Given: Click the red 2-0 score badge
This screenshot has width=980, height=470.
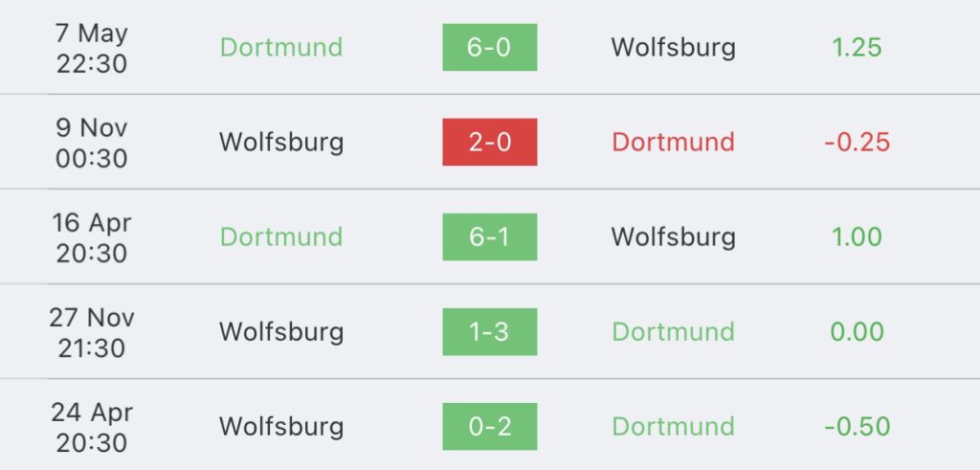Looking at the screenshot, I should 489,142.
